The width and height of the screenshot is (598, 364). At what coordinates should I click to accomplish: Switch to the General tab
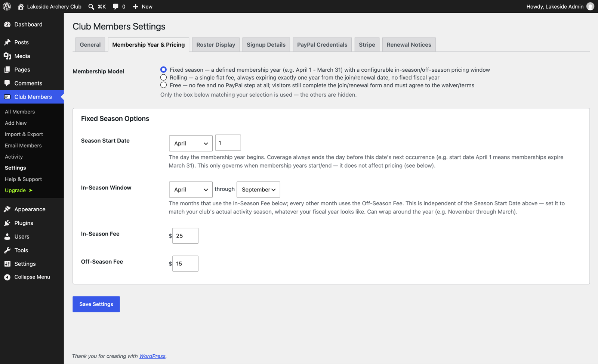(x=90, y=45)
